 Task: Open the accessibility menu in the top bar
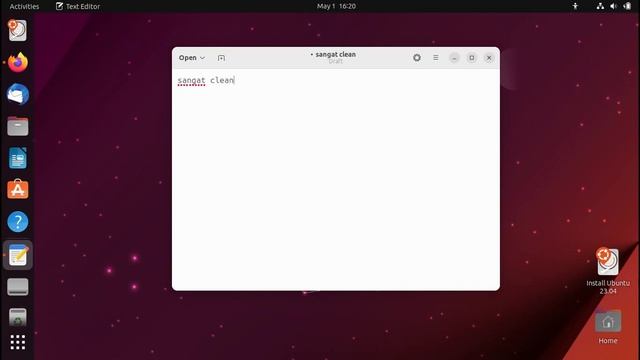575,6
